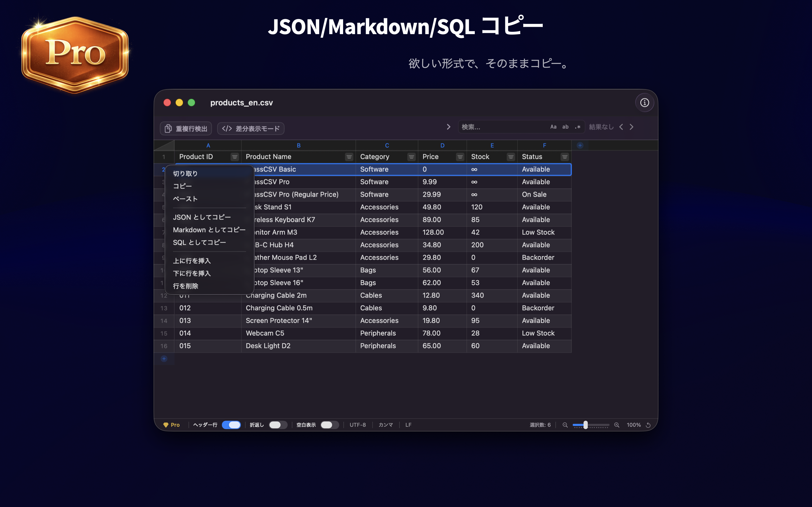Click the info icon in title bar
The image size is (812, 507).
tap(644, 103)
